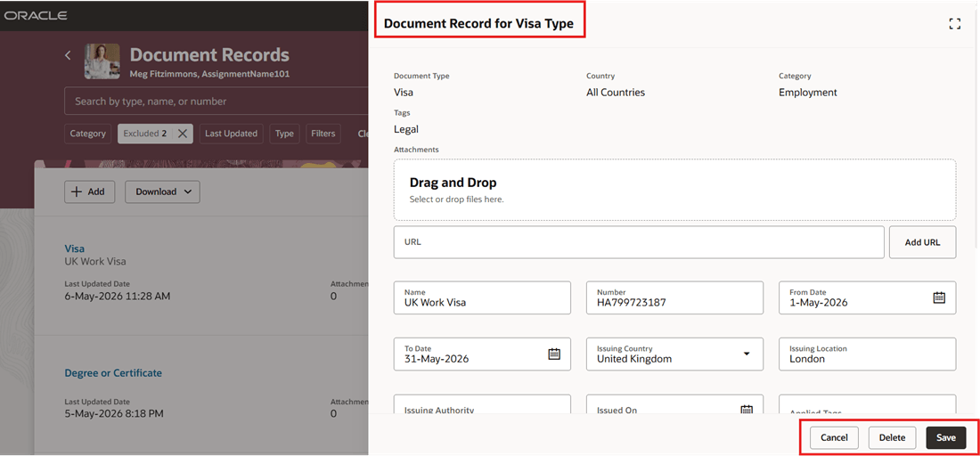Click the URL input field
The width and height of the screenshot is (980, 456).
[x=639, y=242]
